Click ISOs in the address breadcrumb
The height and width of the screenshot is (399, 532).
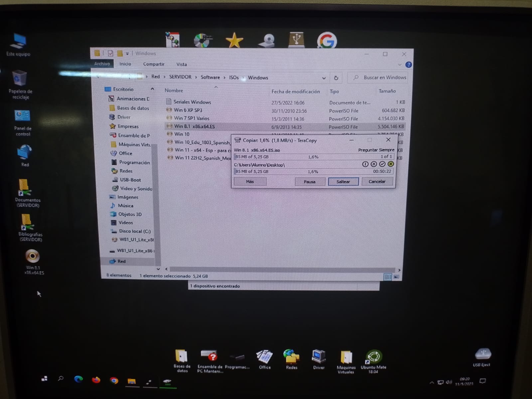tap(234, 77)
